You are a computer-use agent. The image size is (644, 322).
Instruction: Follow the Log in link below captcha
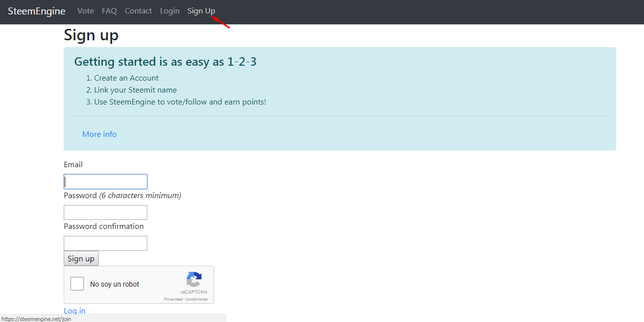tap(75, 311)
